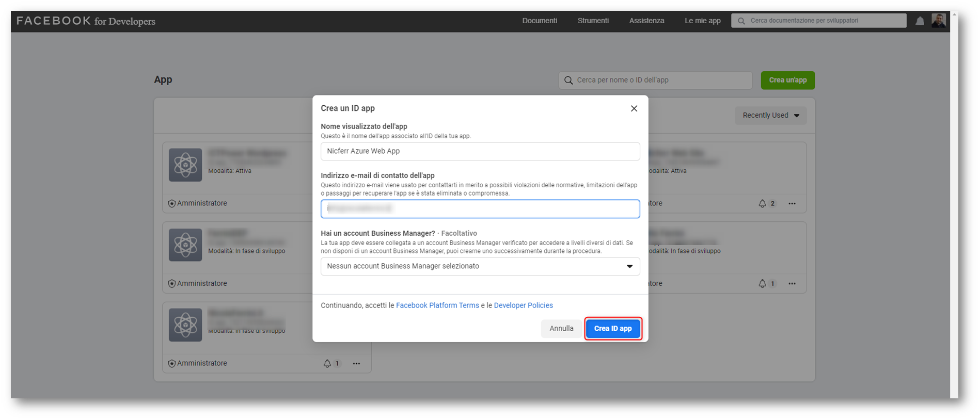Open app icon of bottom left card
The width and height of the screenshot is (980, 420).
[185, 325]
